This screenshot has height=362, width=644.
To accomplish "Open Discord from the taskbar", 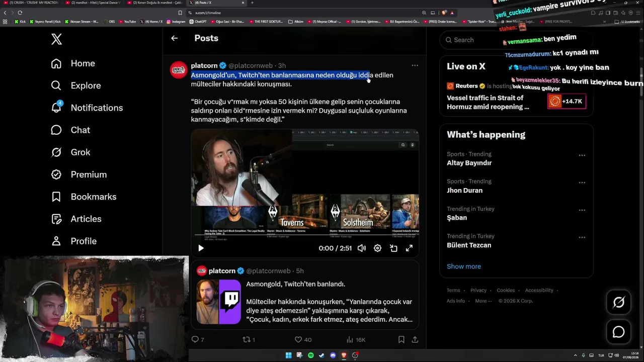I will pyautogui.click(x=333, y=355).
